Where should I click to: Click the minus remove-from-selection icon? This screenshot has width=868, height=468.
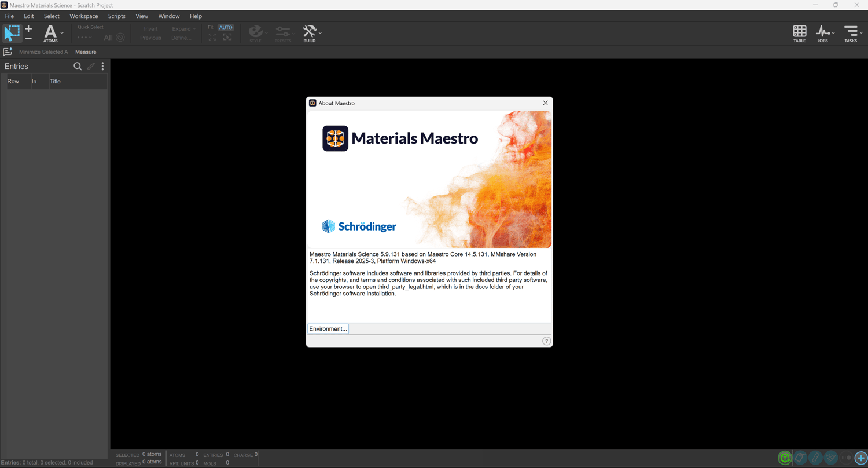pos(28,38)
